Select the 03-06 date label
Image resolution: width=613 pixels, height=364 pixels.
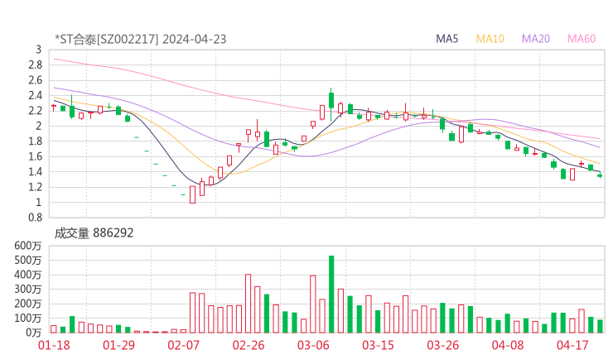click(313, 345)
